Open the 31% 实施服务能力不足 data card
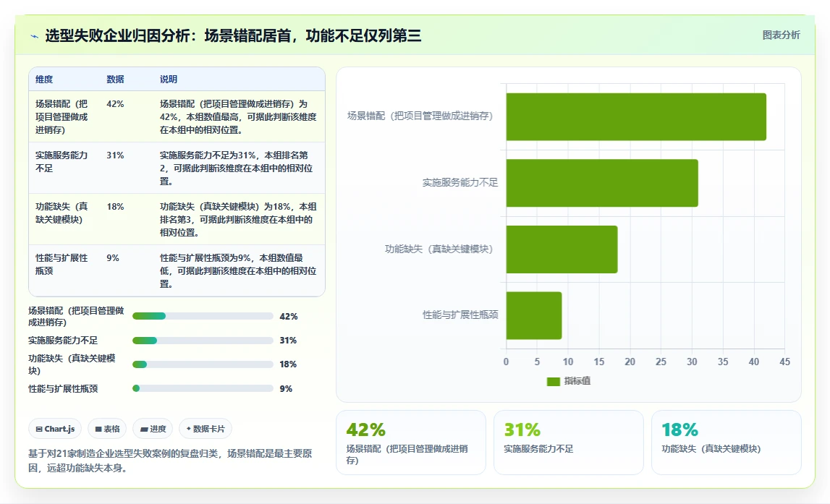The width and height of the screenshot is (830, 504). tap(569, 443)
